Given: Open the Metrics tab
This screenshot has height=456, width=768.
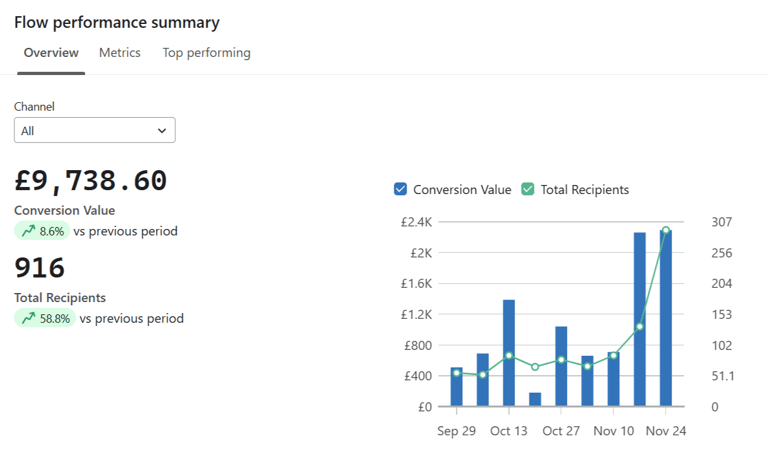Looking at the screenshot, I should [120, 53].
